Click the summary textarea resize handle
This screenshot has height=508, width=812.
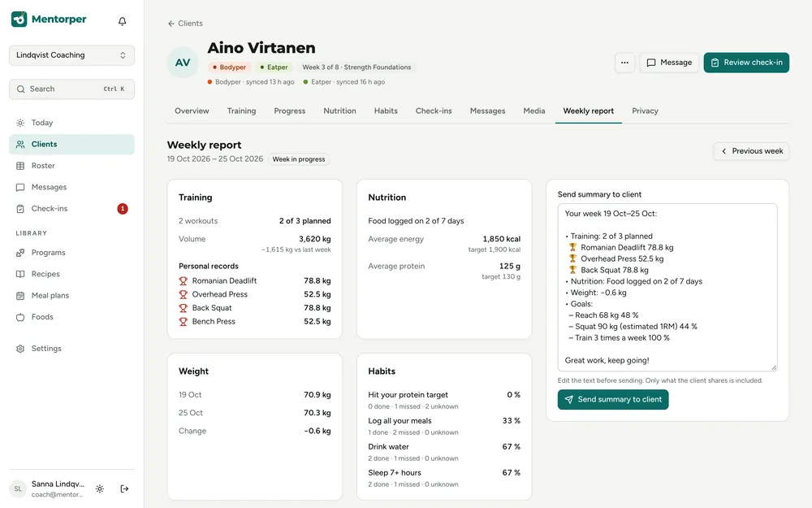[x=774, y=367]
